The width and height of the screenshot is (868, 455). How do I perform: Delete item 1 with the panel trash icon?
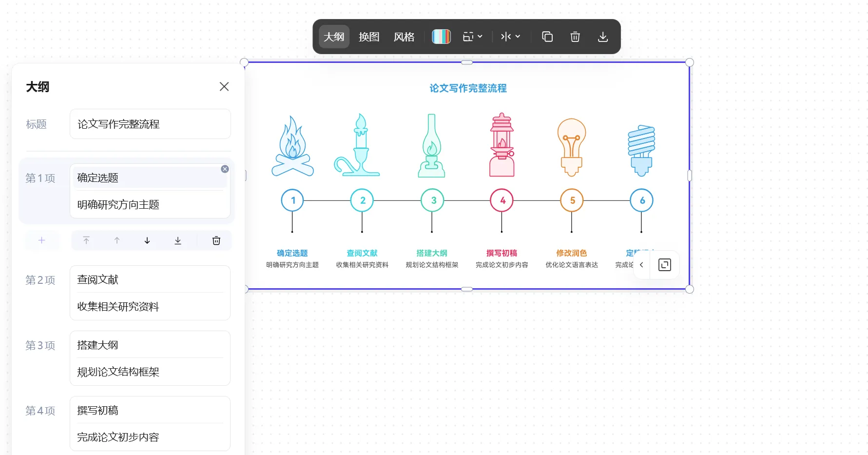click(216, 240)
